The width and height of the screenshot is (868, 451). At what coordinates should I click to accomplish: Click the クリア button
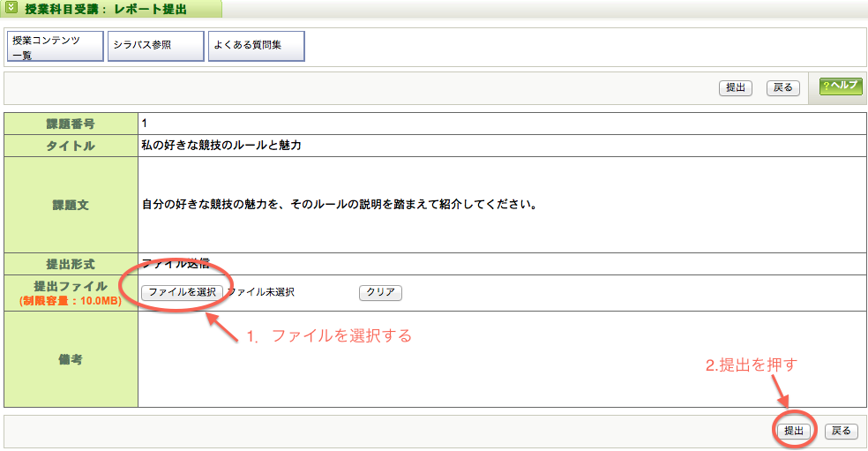click(x=380, y=292)
